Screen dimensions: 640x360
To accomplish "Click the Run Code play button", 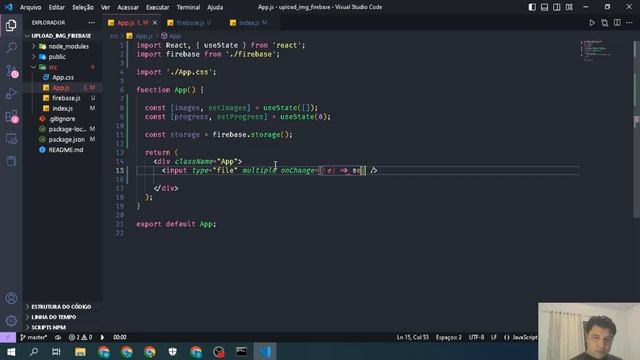I will [592, 23].
